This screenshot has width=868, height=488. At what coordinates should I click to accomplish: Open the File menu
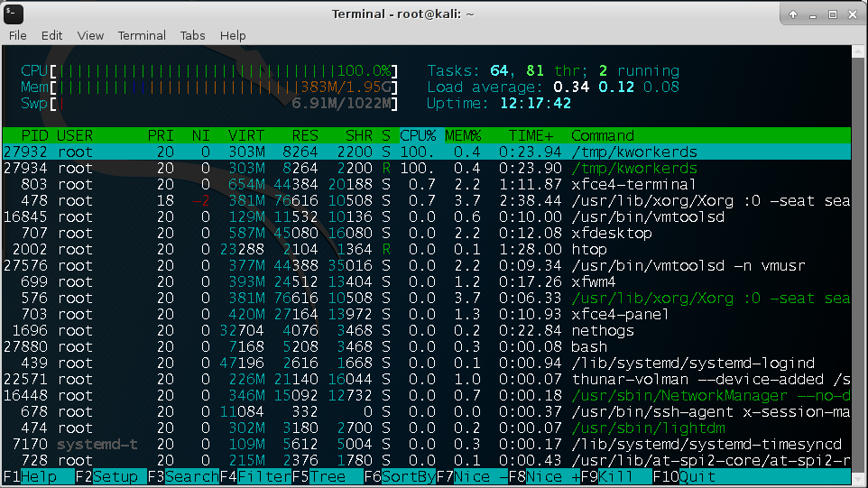[x=18, y=35]
